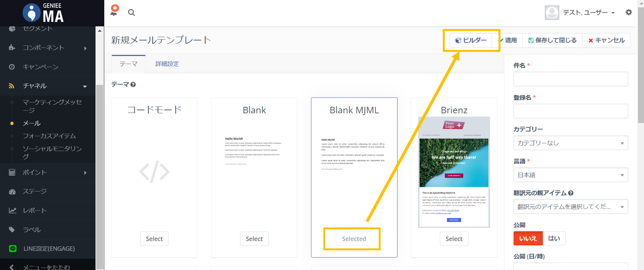Click the キャンペーン clock icon
Image resolution: width=644 pixels, height=270 pixels.
click(12, 67)
